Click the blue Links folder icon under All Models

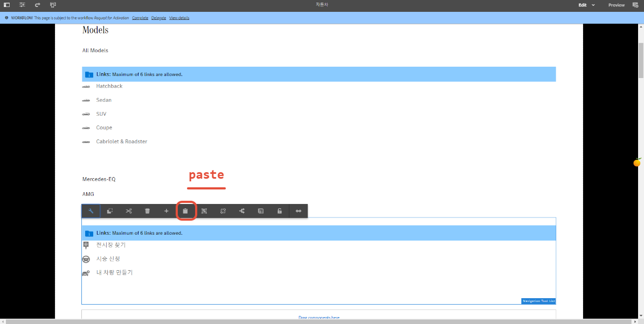click(x=89, y=75)
